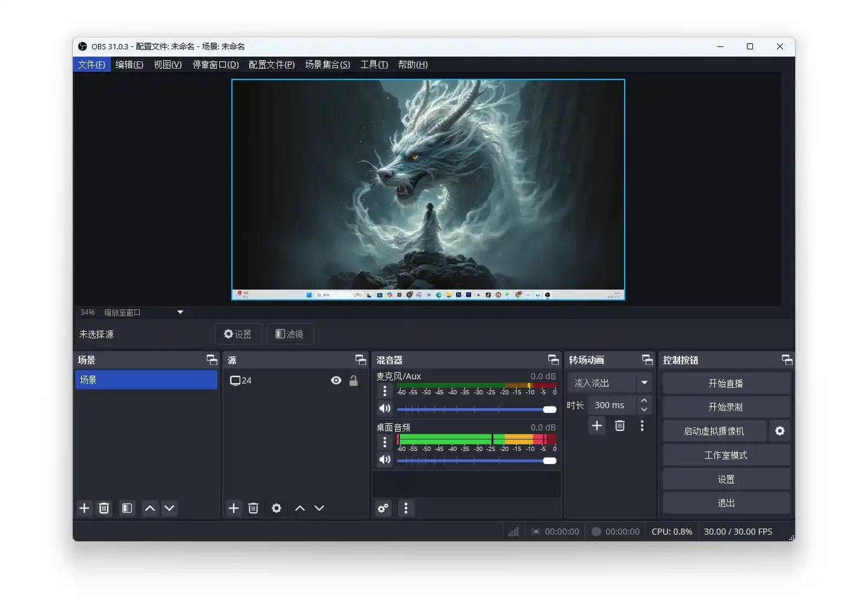Click source toolbar 设置 button
Image resolution: width=868 pixels, height=596 pixels.
(239, 334)
